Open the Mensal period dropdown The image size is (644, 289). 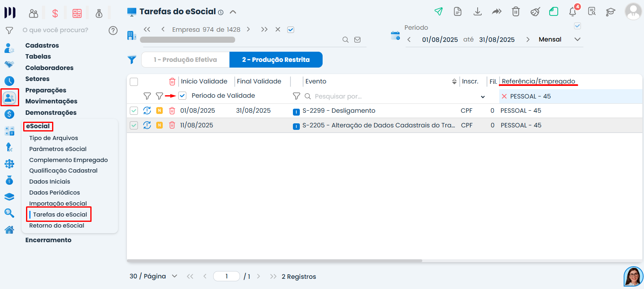(577, 39)
